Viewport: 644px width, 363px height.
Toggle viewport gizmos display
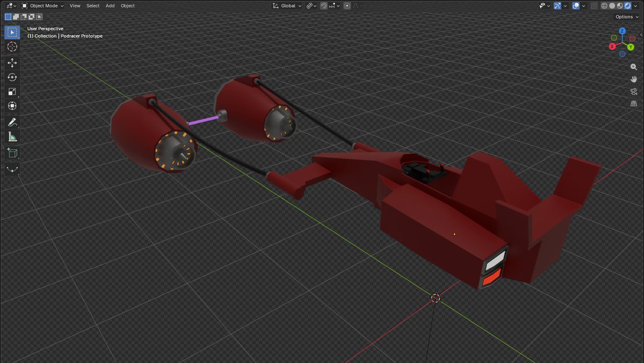coord(558,6)
